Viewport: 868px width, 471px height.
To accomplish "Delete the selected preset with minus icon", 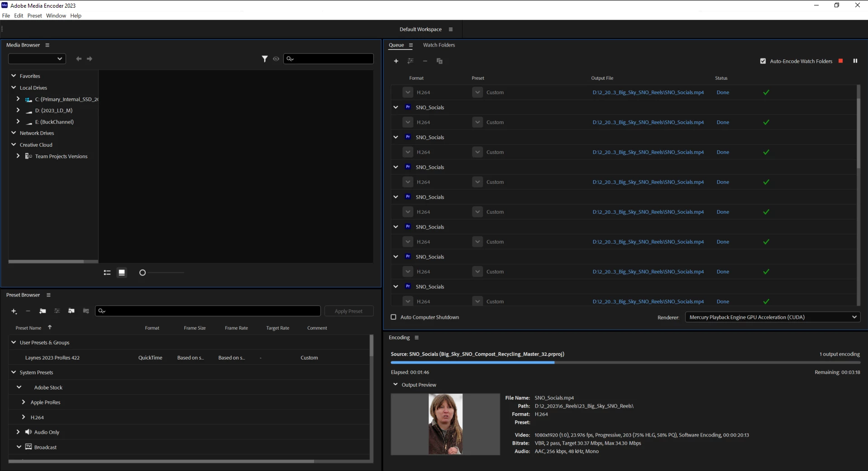I will tap(28, 311).
